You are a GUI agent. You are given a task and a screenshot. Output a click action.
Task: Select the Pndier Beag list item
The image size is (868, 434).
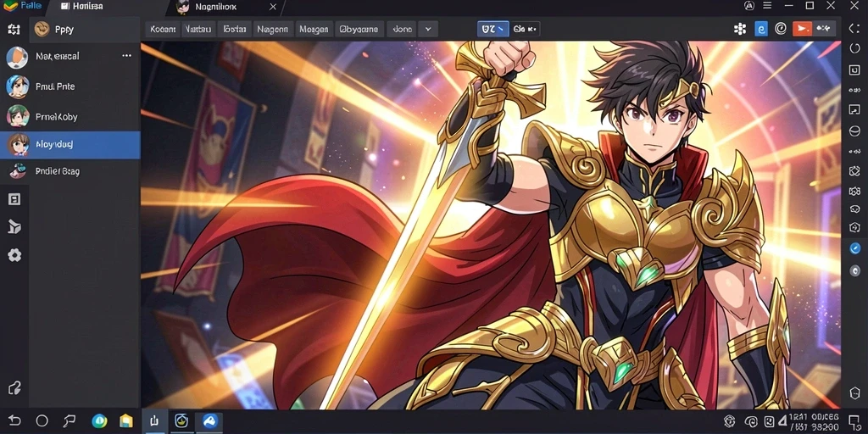click(x=70, y=171)
